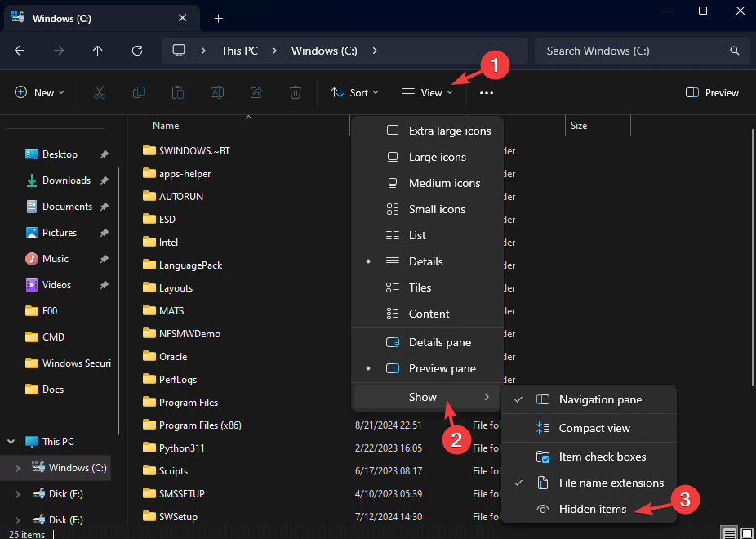Click the Delete trash icon

(296, 92)
